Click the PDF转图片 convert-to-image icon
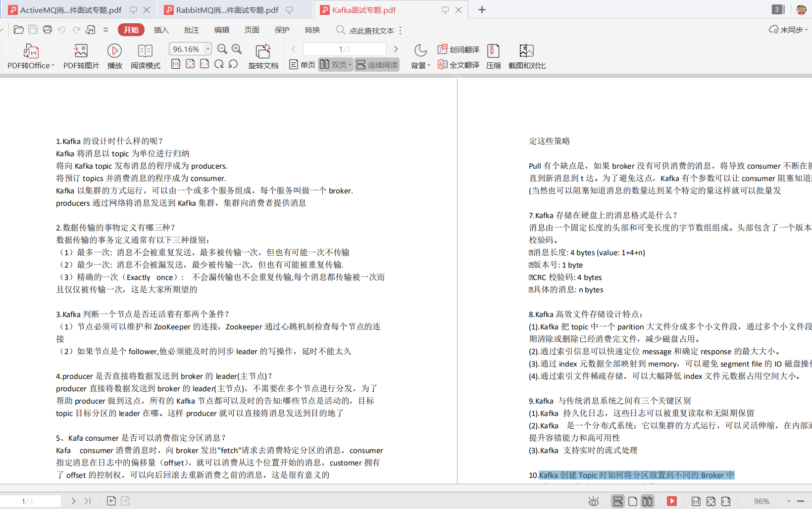The image size is (812, 509). click(81, 51)
